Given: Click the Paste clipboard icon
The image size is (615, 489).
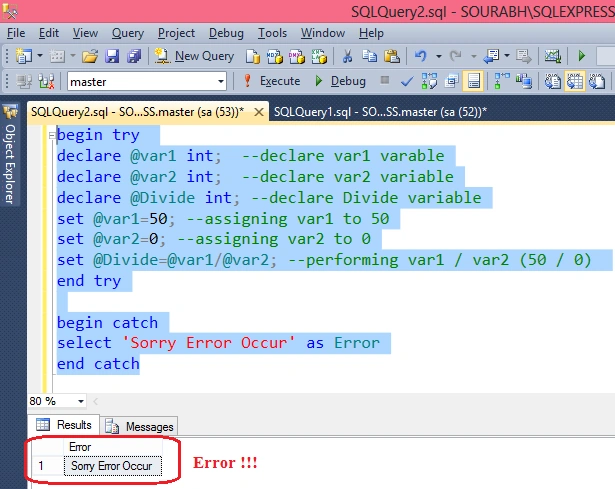Looking at the screenshot, I should (391, 56).
